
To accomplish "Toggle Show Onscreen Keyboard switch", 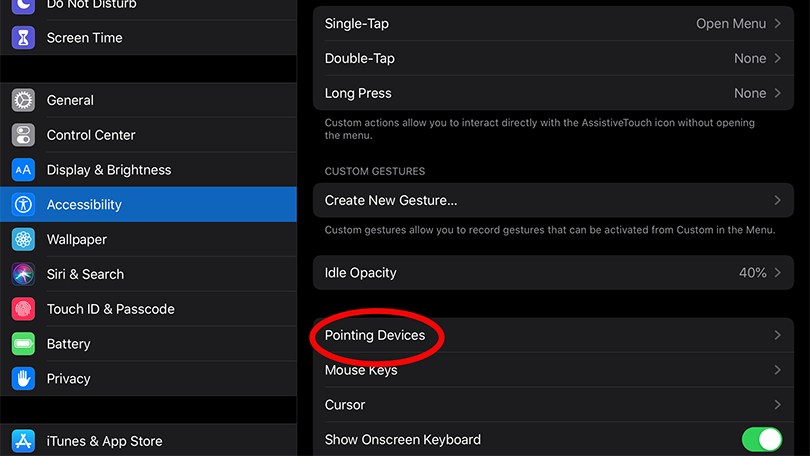I will (x=762, y=439).
